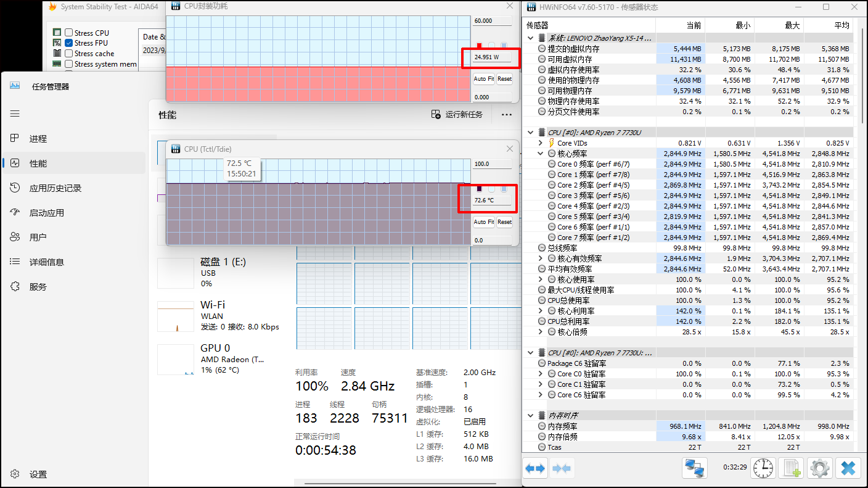Click the expand columns arrows icon in HWiNFO

click(x=535, y=469)
